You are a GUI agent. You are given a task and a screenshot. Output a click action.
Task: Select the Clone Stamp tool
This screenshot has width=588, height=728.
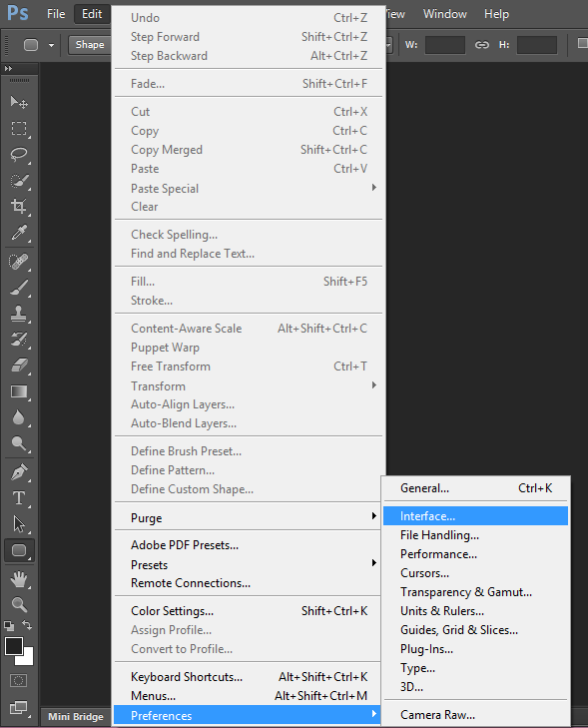coord(19,314)
